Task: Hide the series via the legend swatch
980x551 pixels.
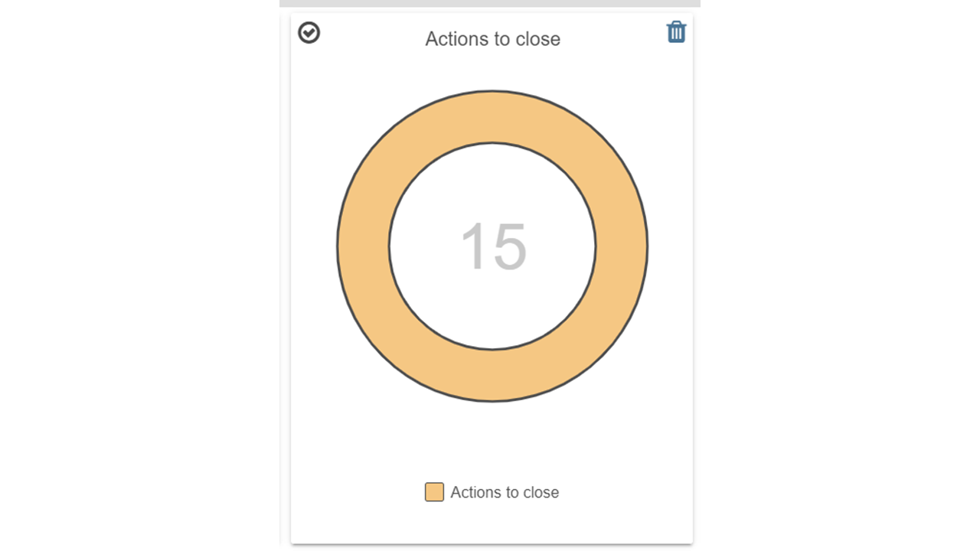Action: (434, 492)
